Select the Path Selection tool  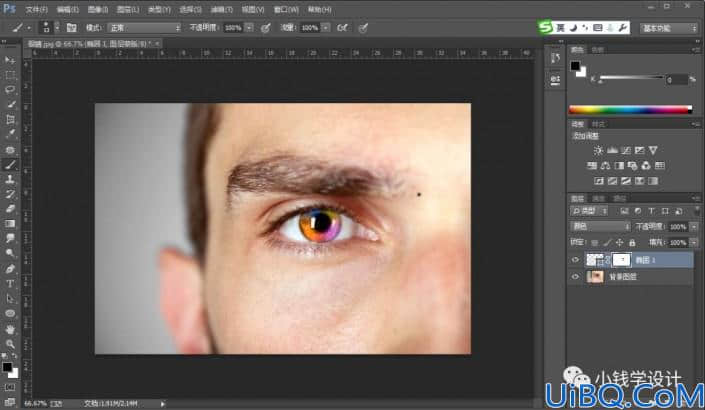(x=10, y=299)
